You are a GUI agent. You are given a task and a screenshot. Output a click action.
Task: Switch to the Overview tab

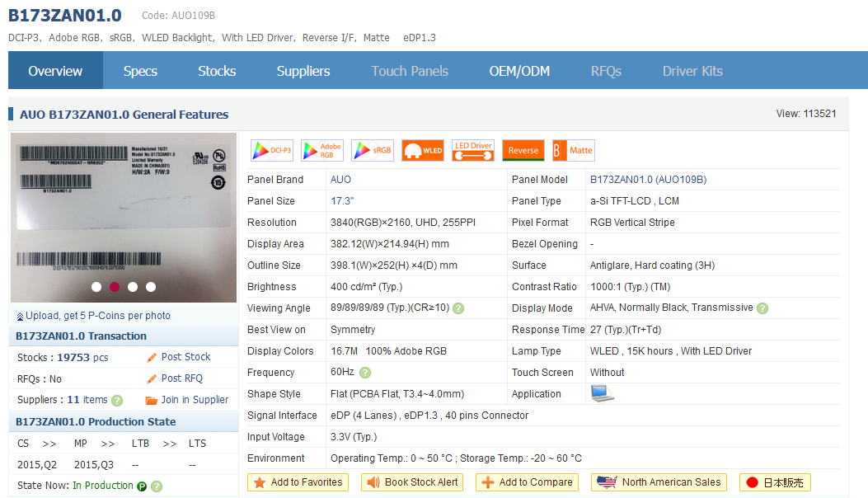(55, 71)
